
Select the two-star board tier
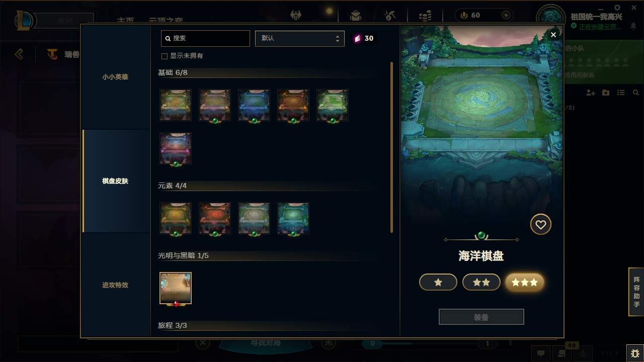click(481, 283)
